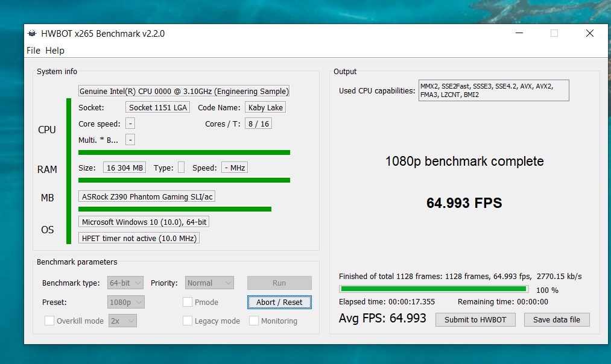Open the Benchmark type 64-bit dropdown
The width and height of the screenshot is (611, 364).
(x=125, y=283)
